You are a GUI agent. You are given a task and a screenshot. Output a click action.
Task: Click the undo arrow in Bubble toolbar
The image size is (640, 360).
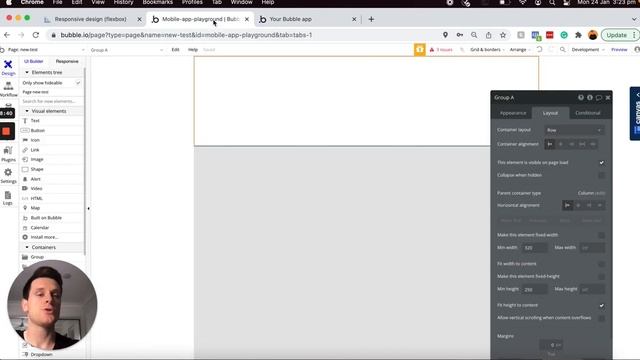coord(540,49)
